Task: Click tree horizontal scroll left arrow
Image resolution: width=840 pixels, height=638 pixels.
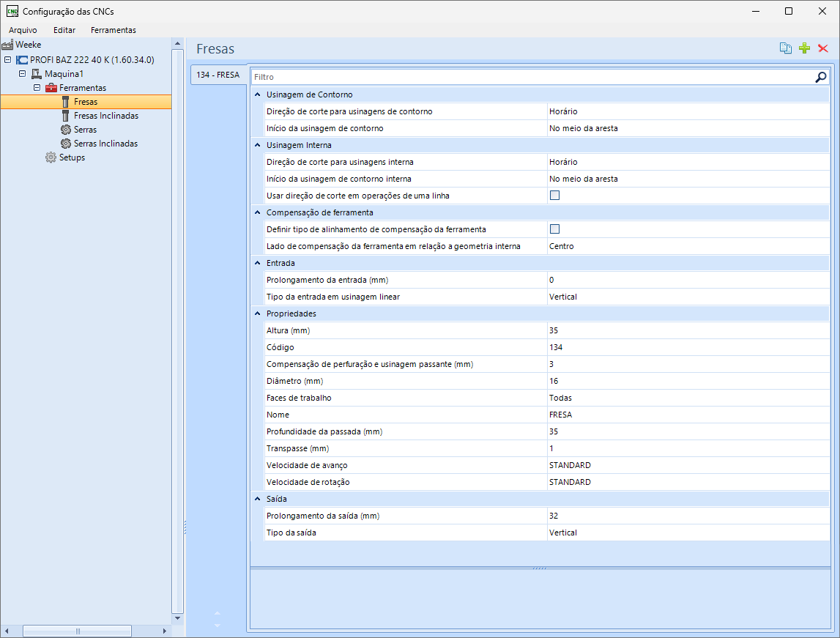Action: point(7,631)
